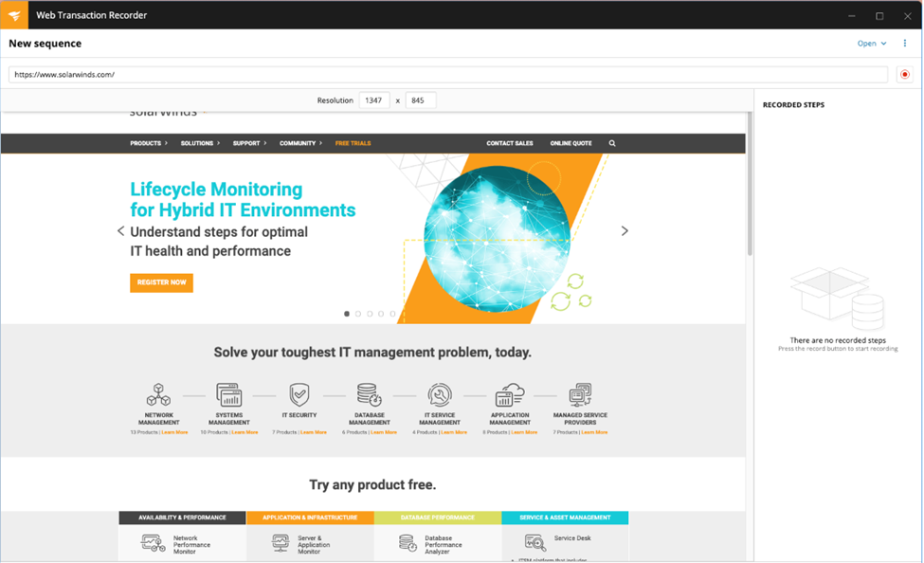Click the URL address input field
This screenshot has width=924, height=563.
tap(448, 74)
